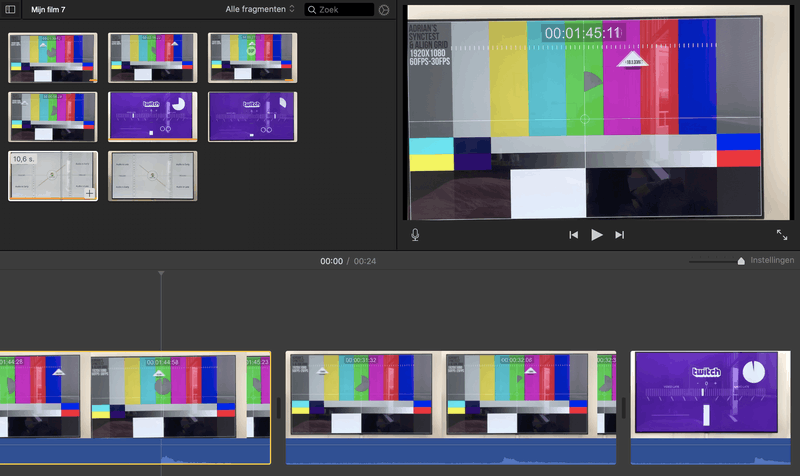Click the viewer preview showing 00:01:45:11
This screenshot has height=476, width=800.
click(598, 112)
